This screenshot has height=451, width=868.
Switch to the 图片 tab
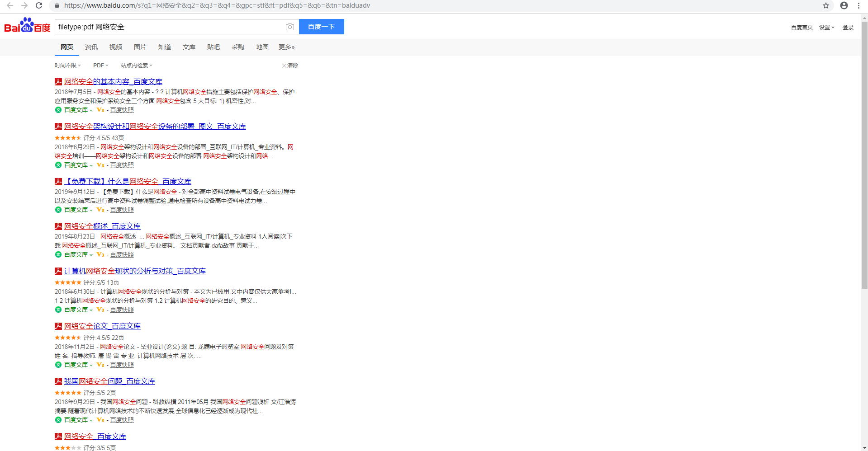[x=140, y=47]
